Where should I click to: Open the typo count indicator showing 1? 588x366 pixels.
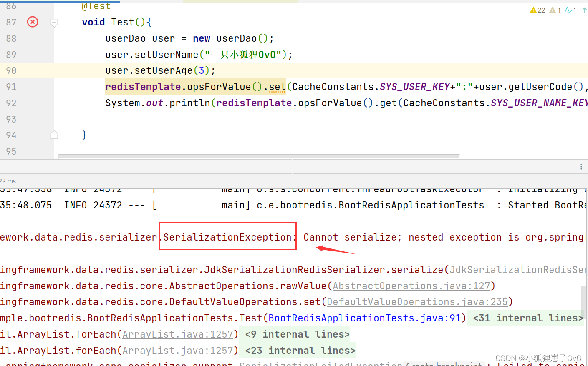570,10
